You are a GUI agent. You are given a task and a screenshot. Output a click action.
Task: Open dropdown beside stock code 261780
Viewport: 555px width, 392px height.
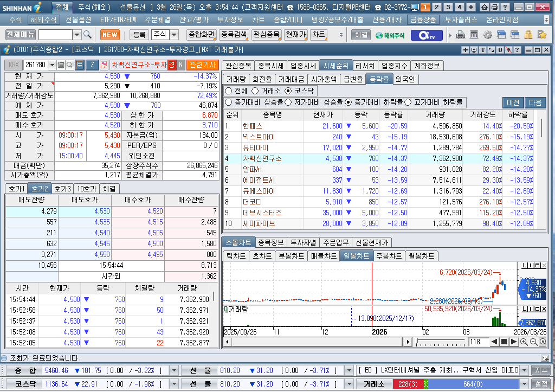(x=53, y=65)
